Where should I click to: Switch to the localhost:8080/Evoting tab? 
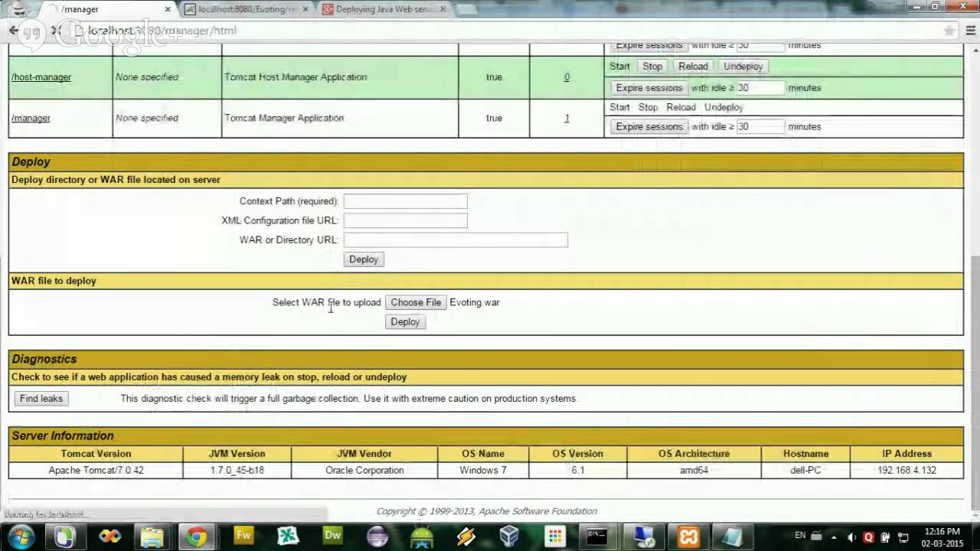pos(247,9)
